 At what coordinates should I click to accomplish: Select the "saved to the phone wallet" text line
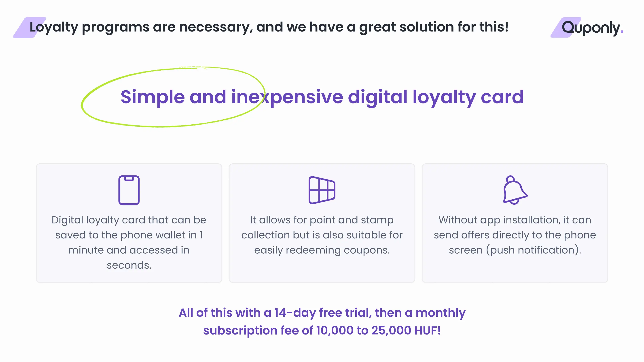129,235
